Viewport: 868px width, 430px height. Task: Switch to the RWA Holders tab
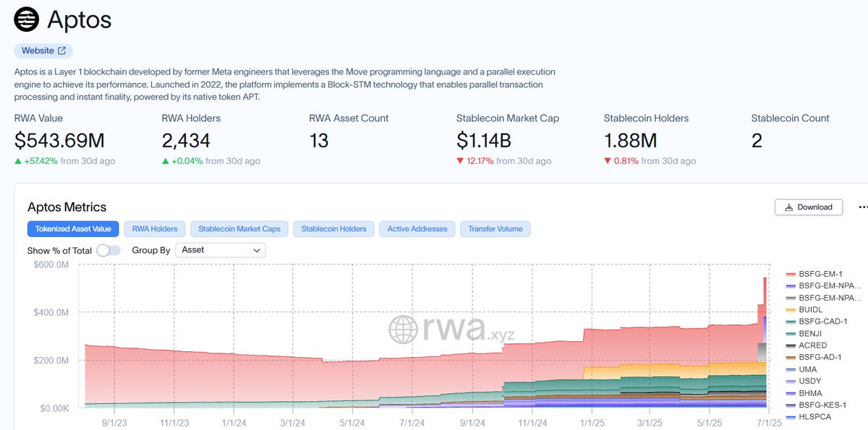(x=155, y=229)
